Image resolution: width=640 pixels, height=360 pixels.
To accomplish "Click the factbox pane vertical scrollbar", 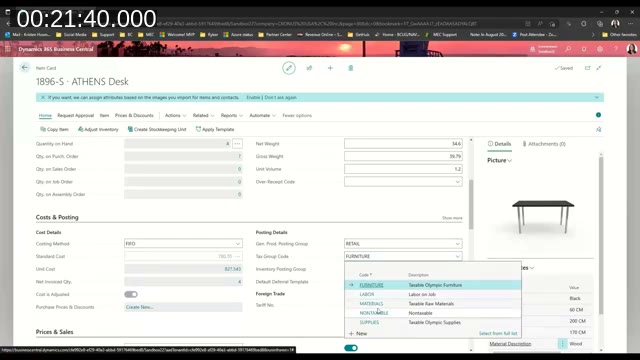I will (x=601, y=235).
